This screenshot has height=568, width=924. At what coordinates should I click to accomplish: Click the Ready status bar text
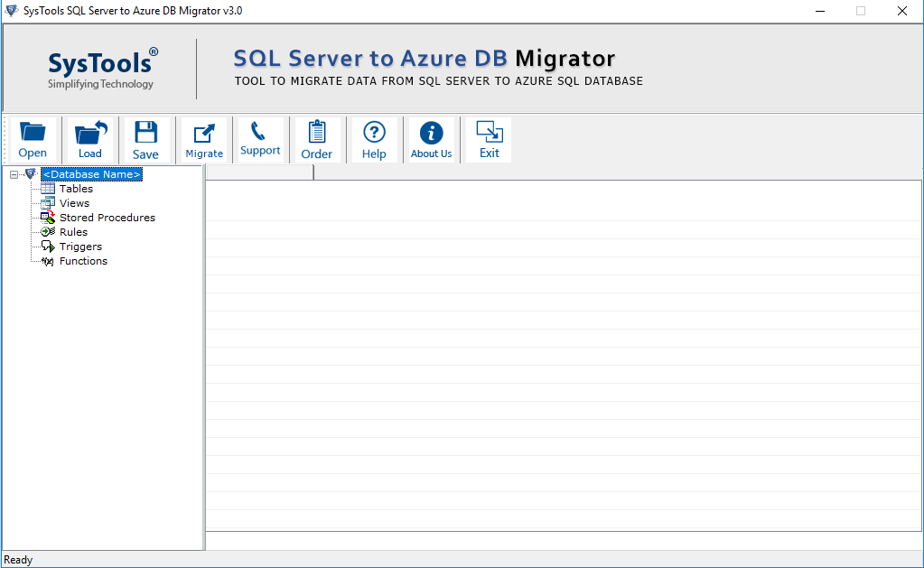coord(18,560)
